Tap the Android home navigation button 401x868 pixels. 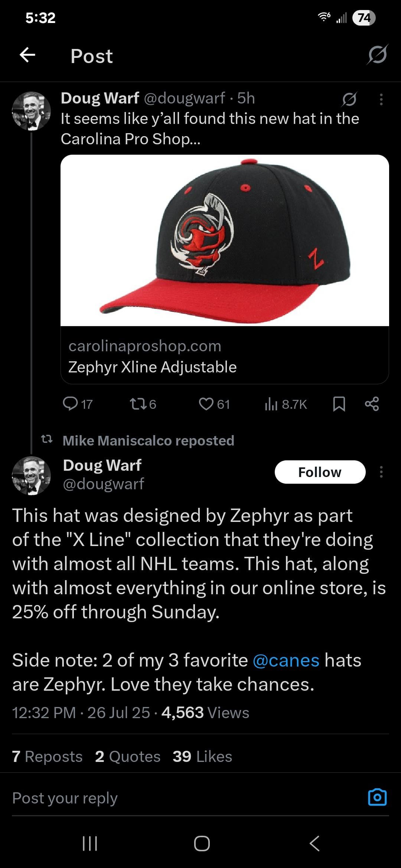pyautogui.click(x=202, y=843)
